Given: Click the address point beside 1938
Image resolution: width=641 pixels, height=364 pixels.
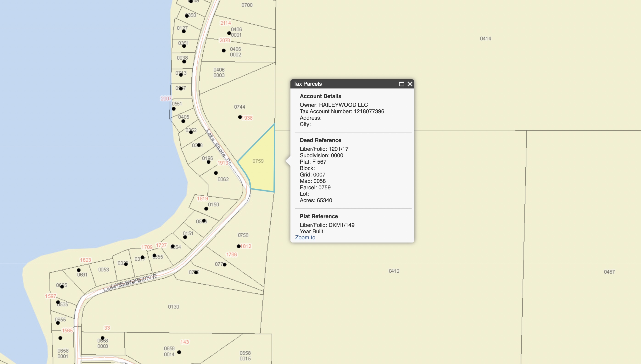Looking at the screenshot, I should (240, 117).
